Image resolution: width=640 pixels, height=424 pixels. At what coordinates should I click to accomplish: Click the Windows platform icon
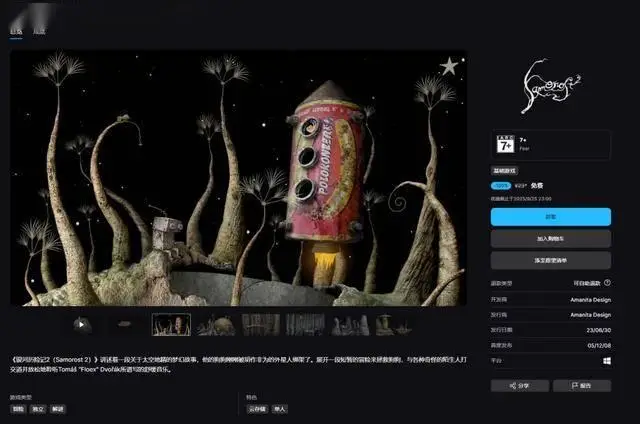(607, 361)
